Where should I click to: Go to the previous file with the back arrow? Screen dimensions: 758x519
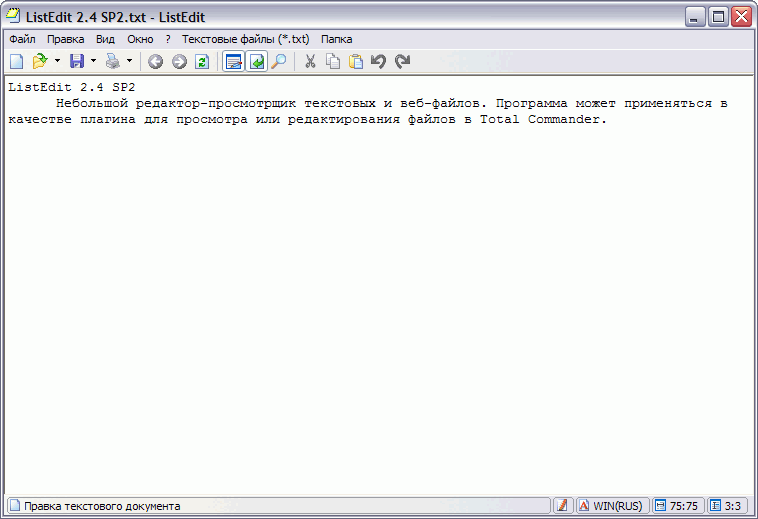click(155, 61)
